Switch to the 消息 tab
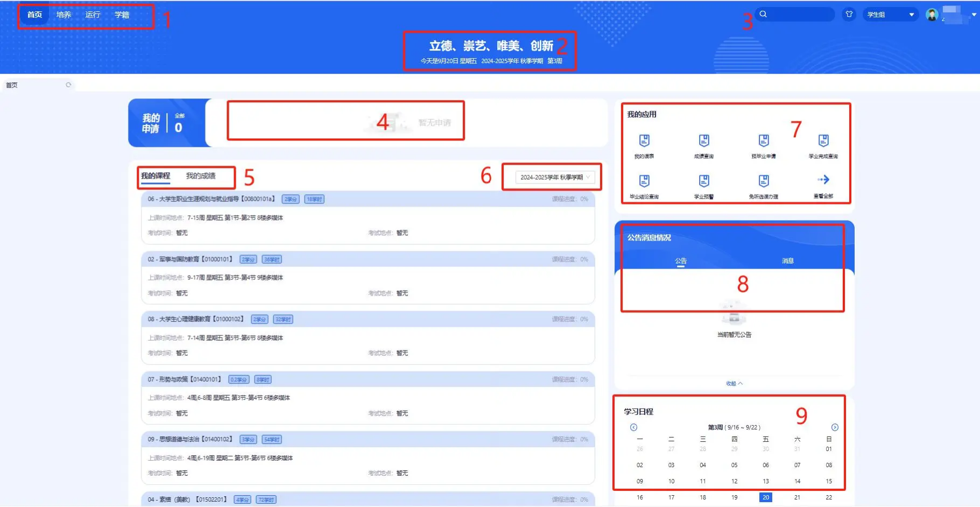The height and width of the screenshot is (507, 980). click(x=788, y=261)
